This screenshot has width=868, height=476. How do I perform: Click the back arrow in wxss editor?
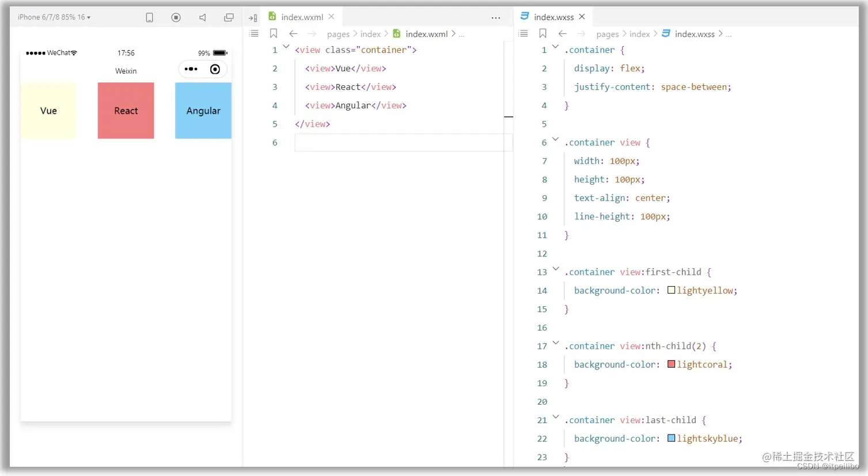click(563, 34)
